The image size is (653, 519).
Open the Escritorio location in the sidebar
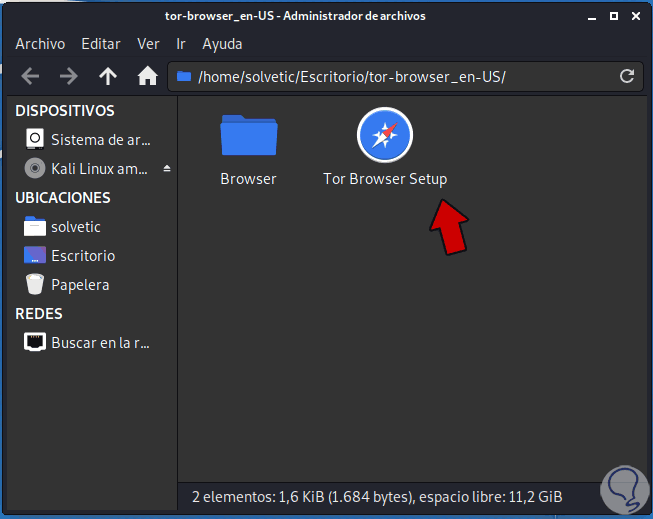tap(92, 256)
